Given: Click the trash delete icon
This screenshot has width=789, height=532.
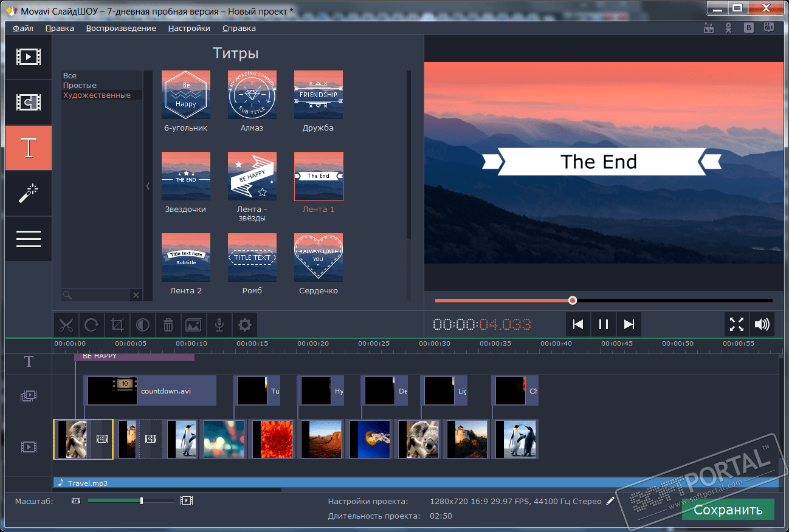Looking at the screenshot, I should [168, 325].
